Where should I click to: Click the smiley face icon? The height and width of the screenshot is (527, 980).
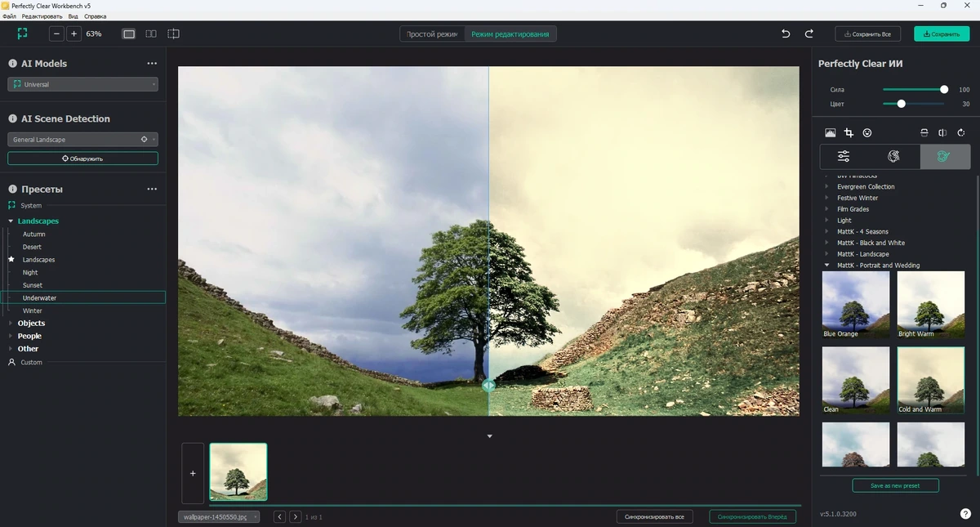tap(867, 132)
